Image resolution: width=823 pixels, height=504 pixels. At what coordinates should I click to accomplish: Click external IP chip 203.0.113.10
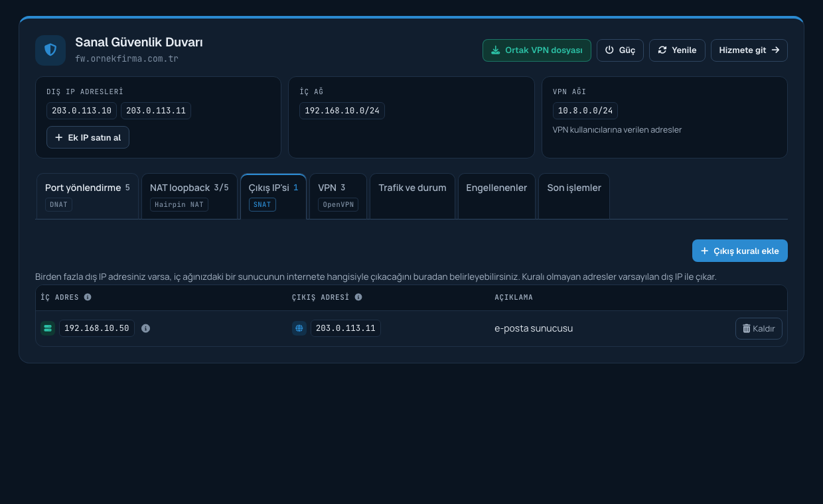tap(82, 111)
